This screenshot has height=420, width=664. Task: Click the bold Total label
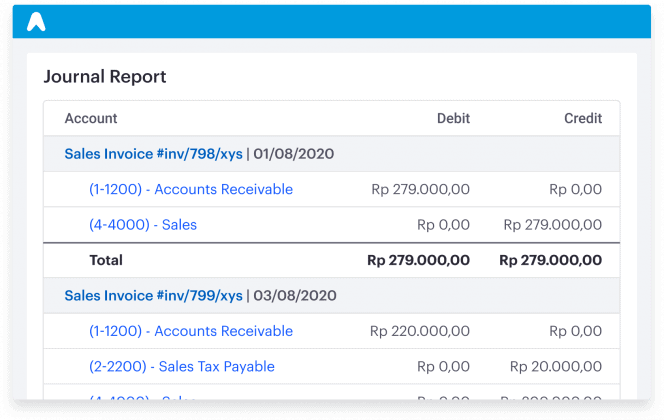pos(106,260)
